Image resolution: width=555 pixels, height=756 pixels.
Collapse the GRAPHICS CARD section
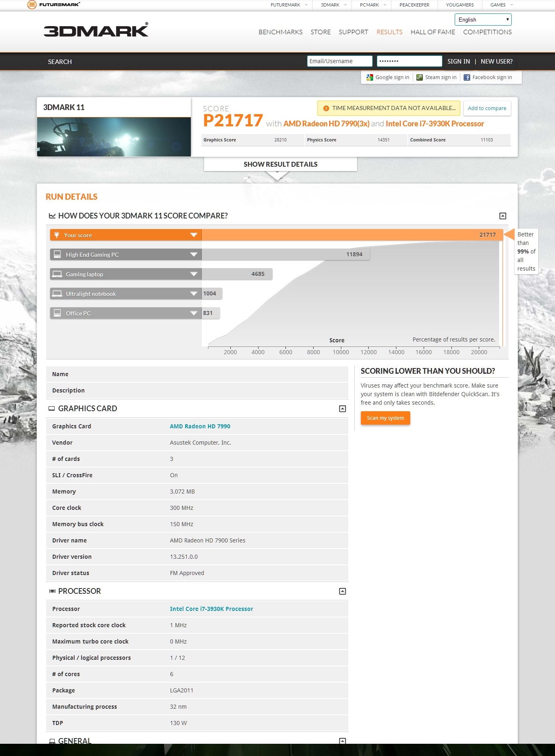click(x=343, y=409)
